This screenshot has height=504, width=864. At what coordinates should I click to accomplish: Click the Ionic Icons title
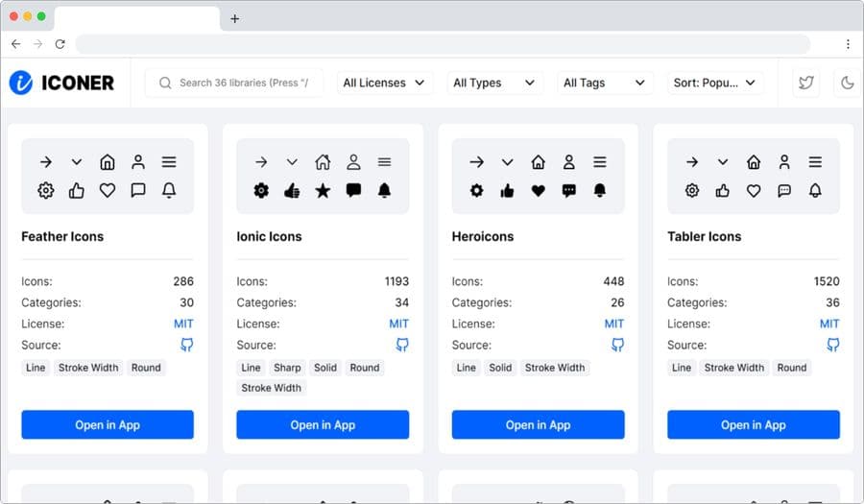click(269, 236)
